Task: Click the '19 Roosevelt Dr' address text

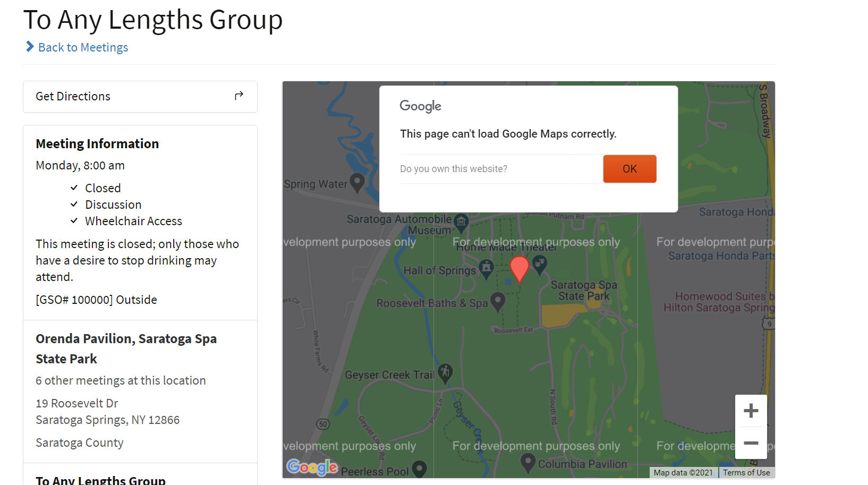Action: [x=77, y=403]
